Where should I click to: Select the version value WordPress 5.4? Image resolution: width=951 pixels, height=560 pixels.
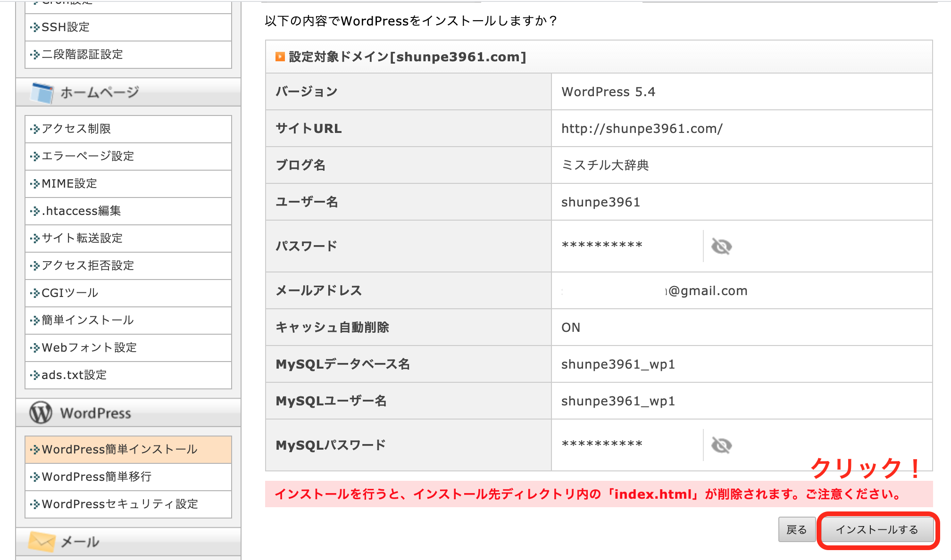pyautogui.click(x=608, y=92)
